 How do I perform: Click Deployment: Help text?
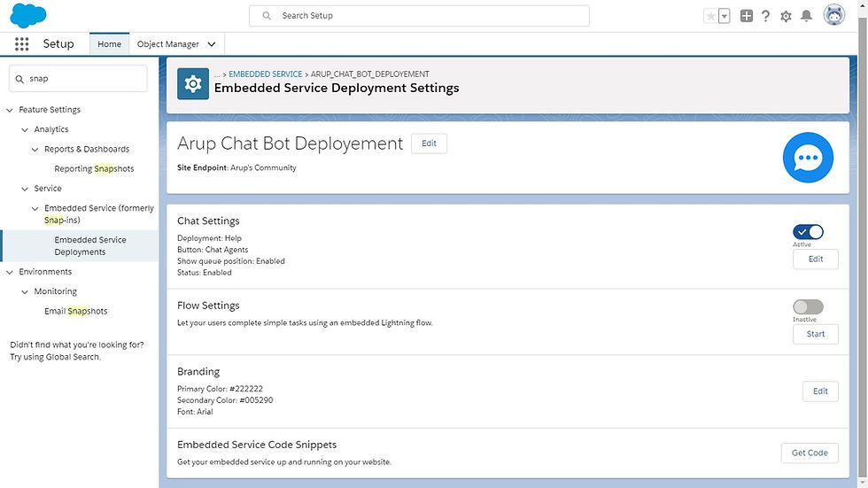coord(209,238)
